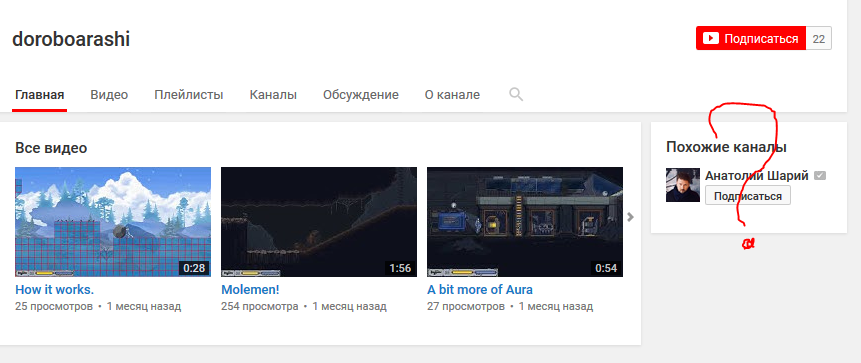This screenshot has width=861, height=363.
Task: Open the 'A bit more of Aura' link
Action: [479, 289]
